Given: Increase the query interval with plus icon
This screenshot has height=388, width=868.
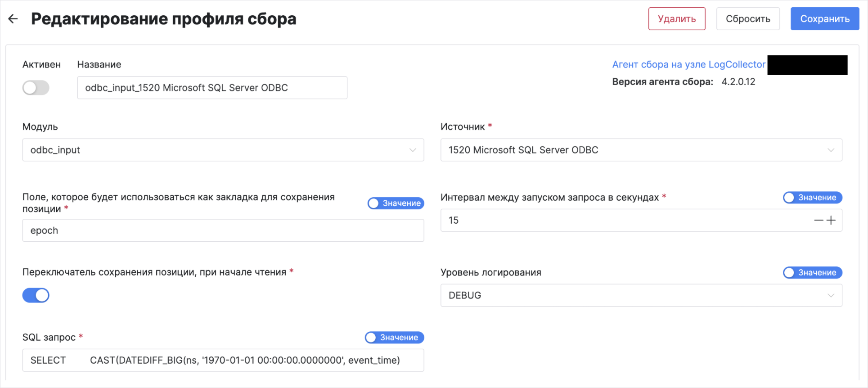Looking at the screenshot, I should pos(831,221).
